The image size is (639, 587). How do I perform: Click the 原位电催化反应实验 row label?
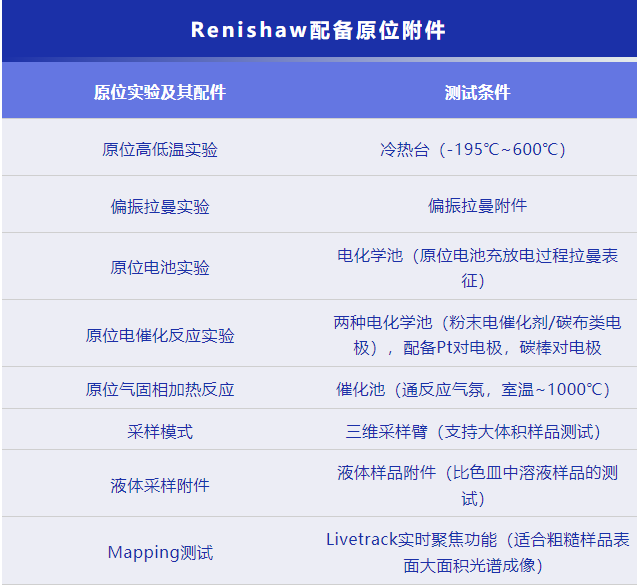click(160, 335)
